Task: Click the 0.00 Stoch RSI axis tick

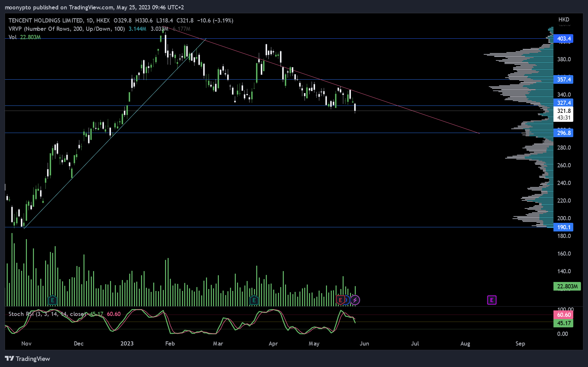Action: coord(562,334)
